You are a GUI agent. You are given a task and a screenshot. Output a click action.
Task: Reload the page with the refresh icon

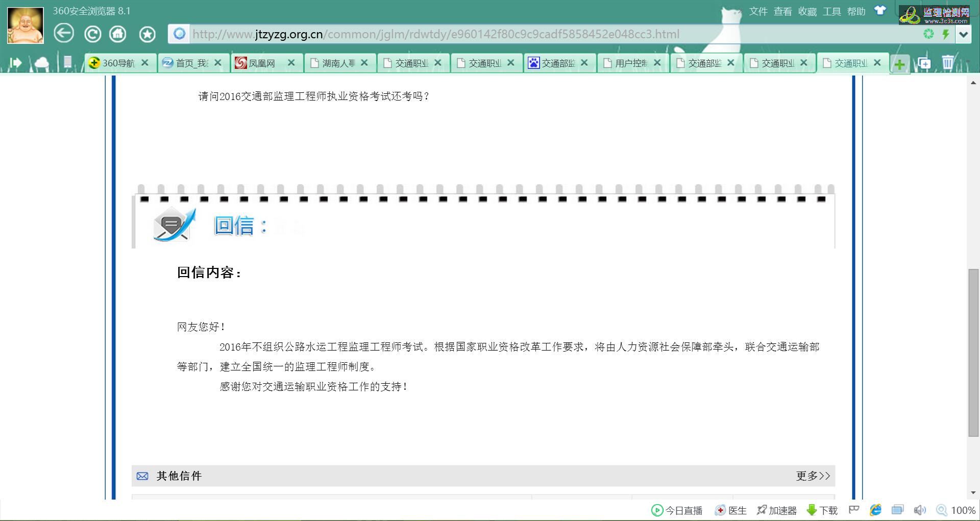[92, 34]
